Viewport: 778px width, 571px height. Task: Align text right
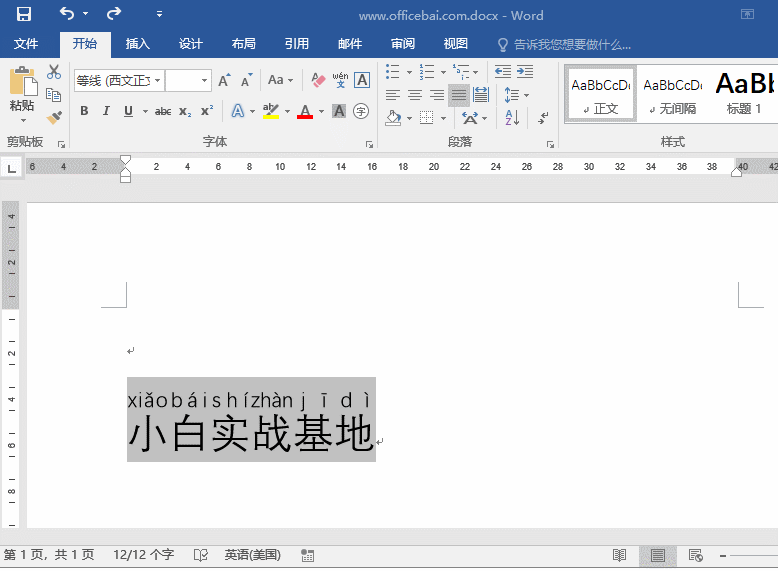(x=437, y=94)
